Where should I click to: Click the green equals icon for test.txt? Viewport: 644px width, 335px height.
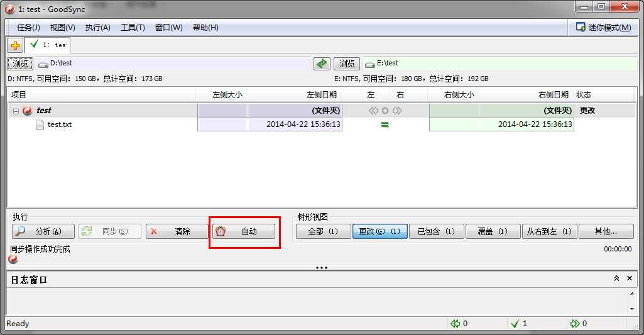coord(385,124)
